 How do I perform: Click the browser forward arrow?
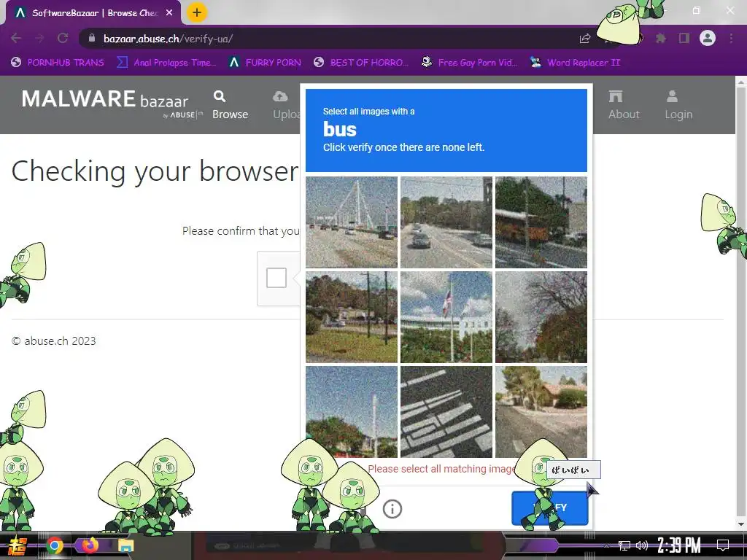[39, 38]
